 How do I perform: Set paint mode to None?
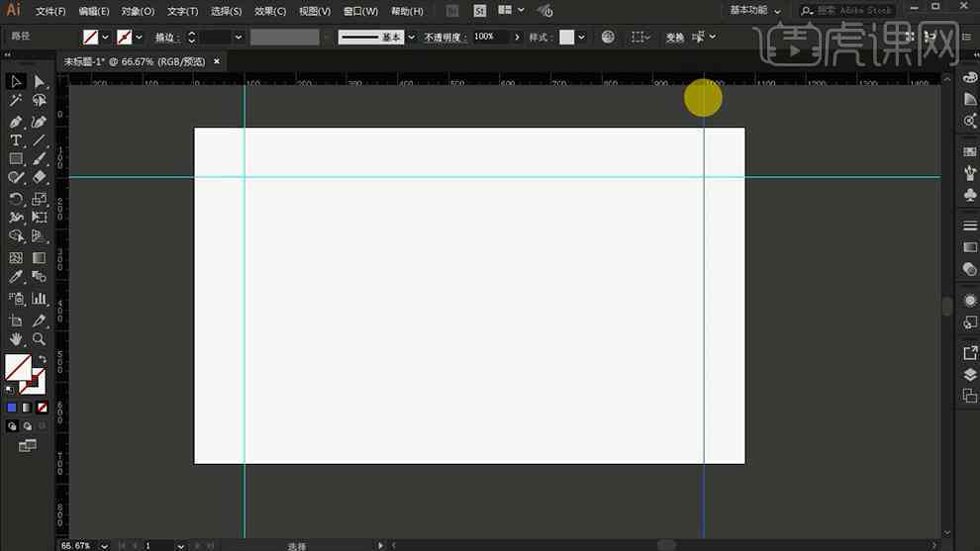[42, 408]
